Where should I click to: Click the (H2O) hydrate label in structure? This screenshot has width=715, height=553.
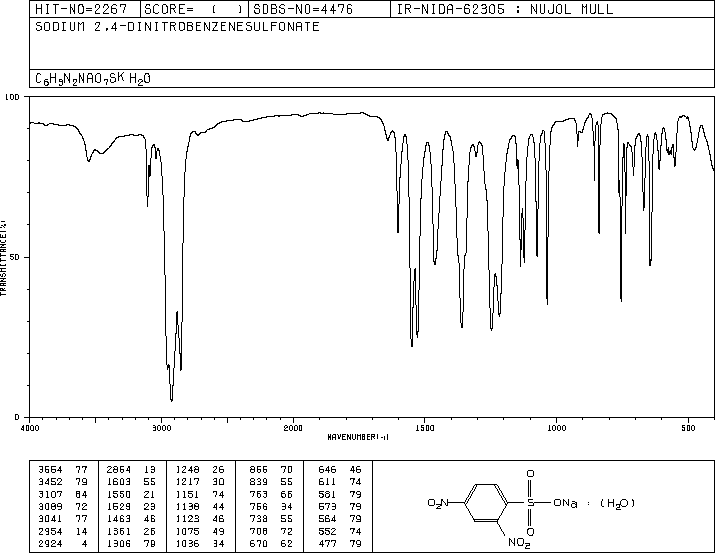(617, 503)
